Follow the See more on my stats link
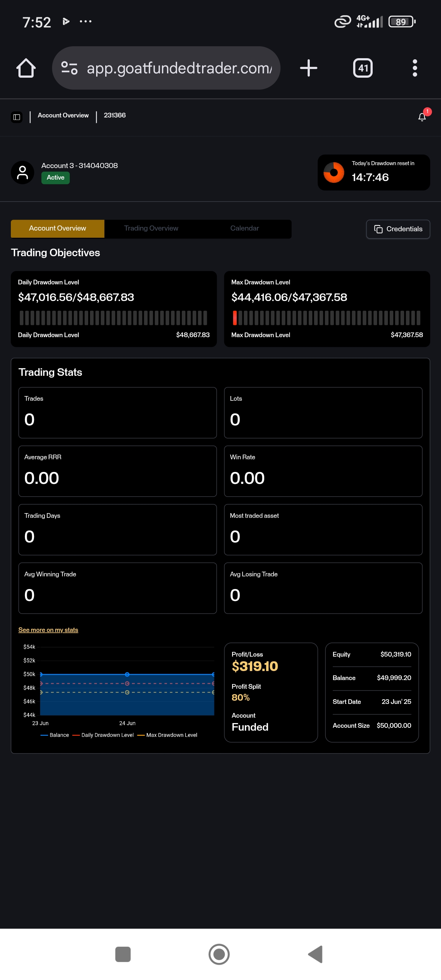 pyautogui.click(x=48, y=629)
